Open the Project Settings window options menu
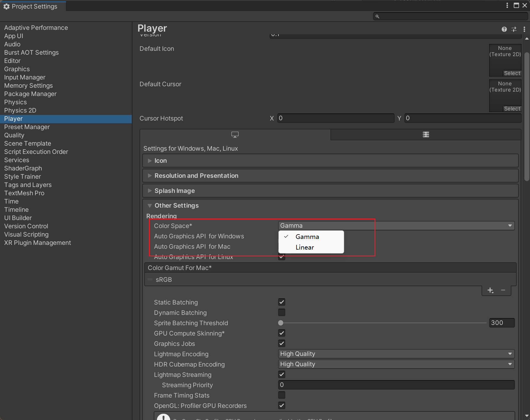The width and height of the screenshot is (530, 420). point(507,5)
